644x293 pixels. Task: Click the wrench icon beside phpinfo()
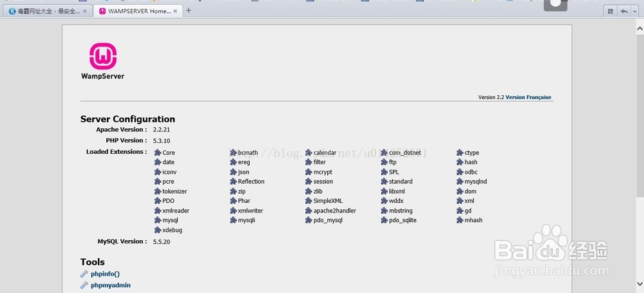click(84, 274)
